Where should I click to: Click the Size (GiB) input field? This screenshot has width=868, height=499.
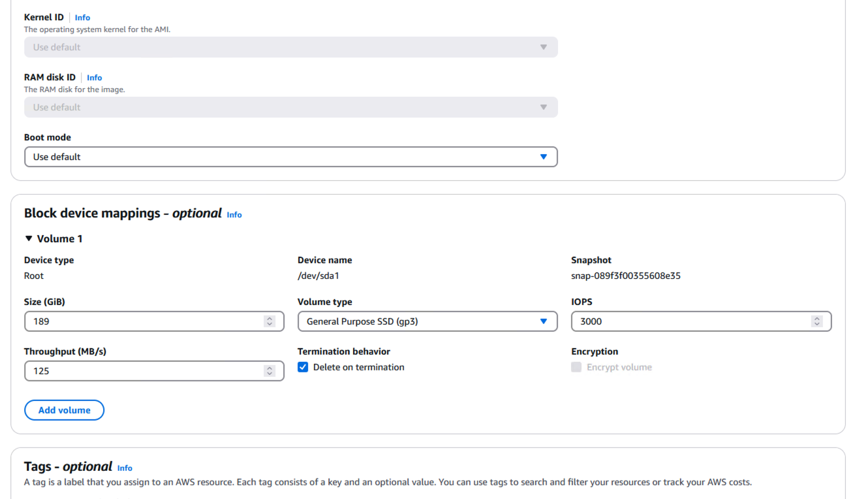[144, 321]
